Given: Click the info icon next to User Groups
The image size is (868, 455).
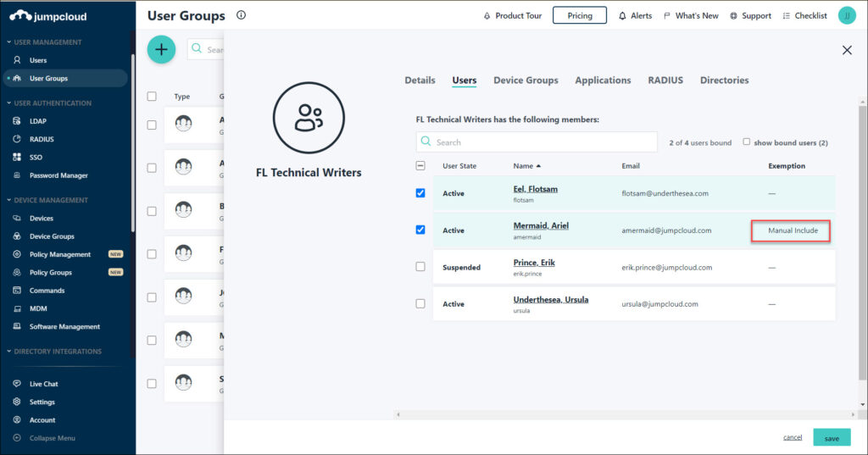Looking at the screenshot, I should coord(241,15).
